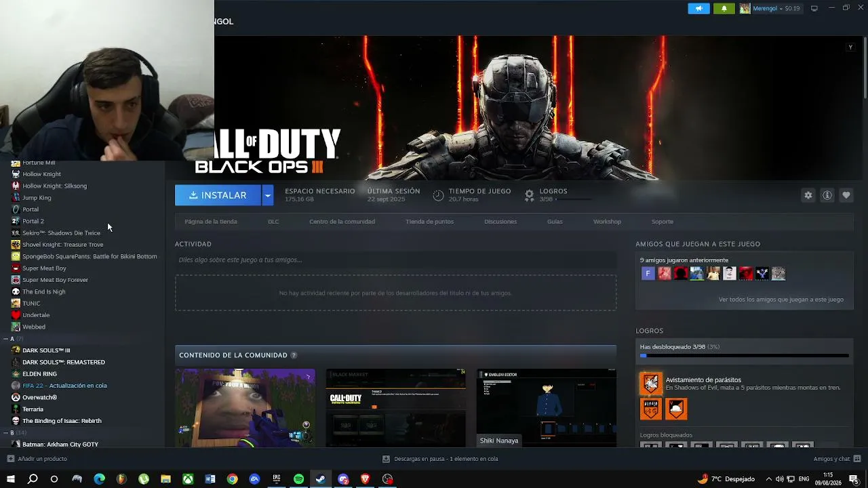The height and width of the screenshot is (488, 868).
Task: Click the Avistamiento de parásitos achievement icon
Action: pyautogui.click(x=651, y=384)
